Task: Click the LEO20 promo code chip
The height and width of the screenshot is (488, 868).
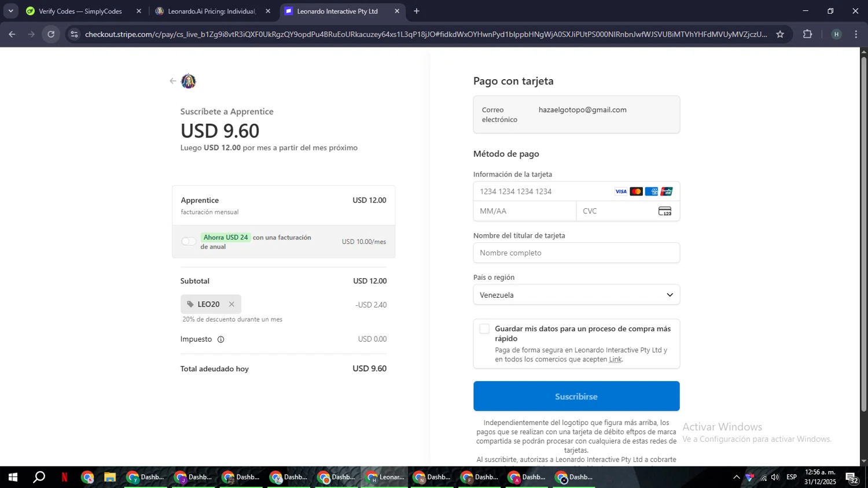Action: [x=211, y=304]
